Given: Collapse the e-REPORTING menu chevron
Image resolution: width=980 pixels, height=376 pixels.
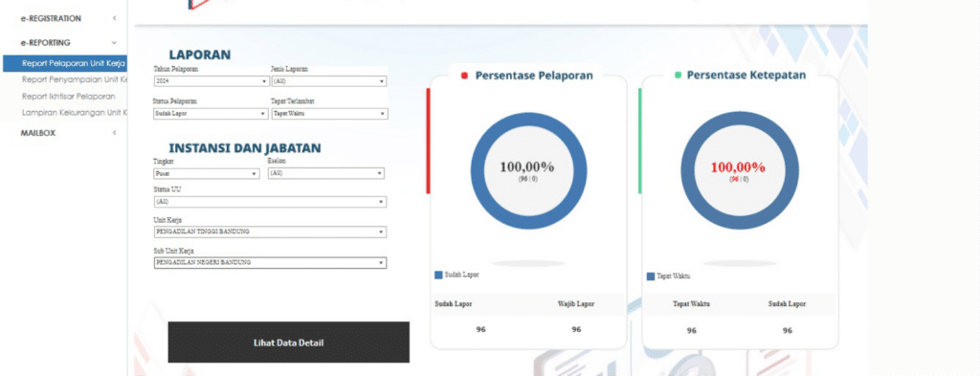Looking at the screenshot, I should tap(115, 42).
